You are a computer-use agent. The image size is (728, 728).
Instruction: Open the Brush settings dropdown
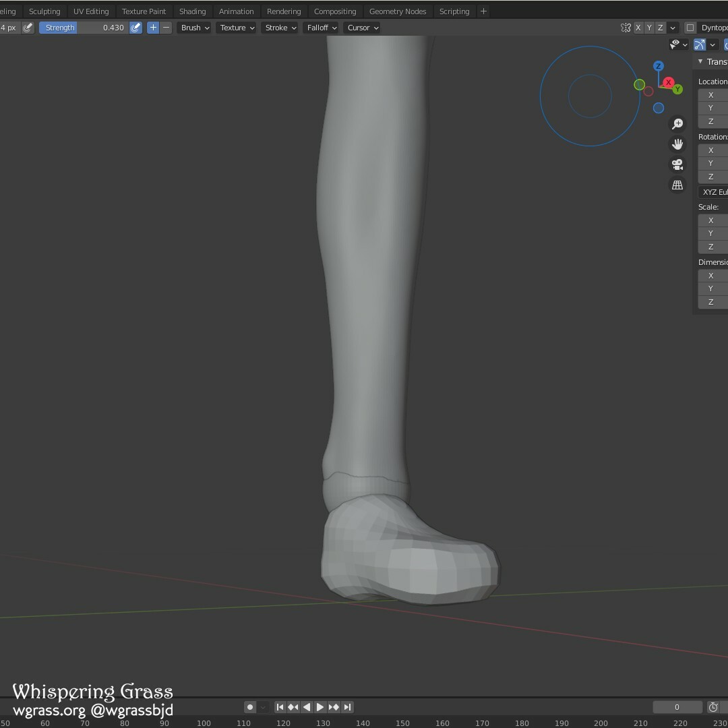(x=195, y=28)
